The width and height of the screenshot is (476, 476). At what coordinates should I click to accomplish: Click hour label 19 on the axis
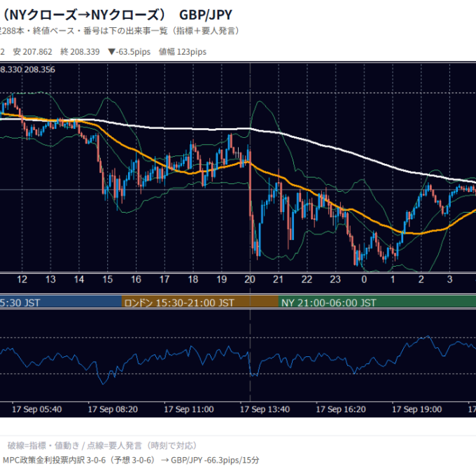click(x=222, y=279)
